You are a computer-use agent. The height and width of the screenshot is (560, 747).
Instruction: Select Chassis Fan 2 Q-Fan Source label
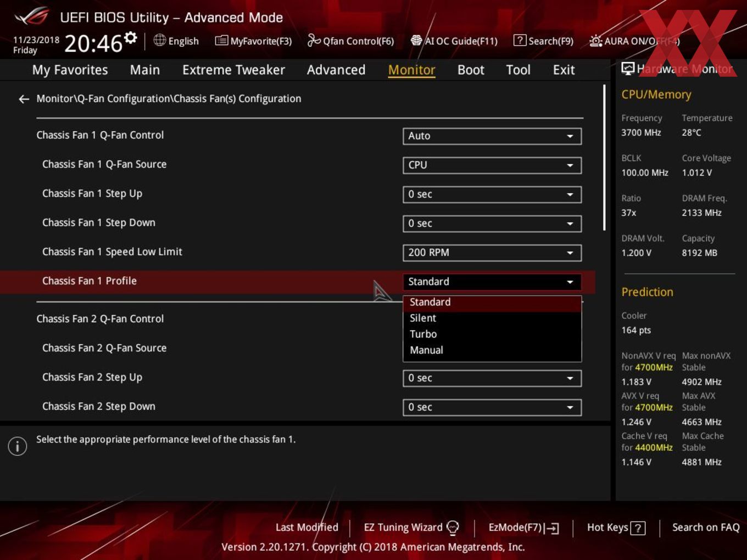click(x=104, y=348)
